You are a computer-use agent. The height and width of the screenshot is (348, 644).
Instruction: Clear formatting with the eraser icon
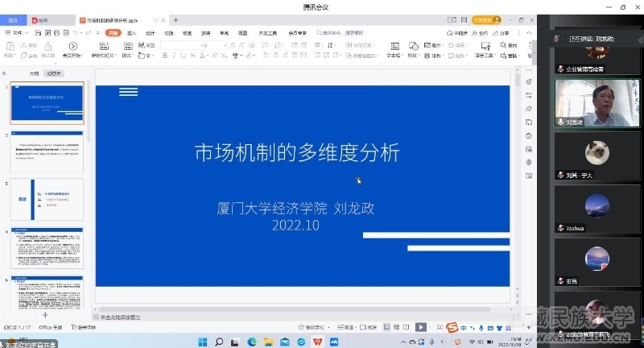click(252, 45)
